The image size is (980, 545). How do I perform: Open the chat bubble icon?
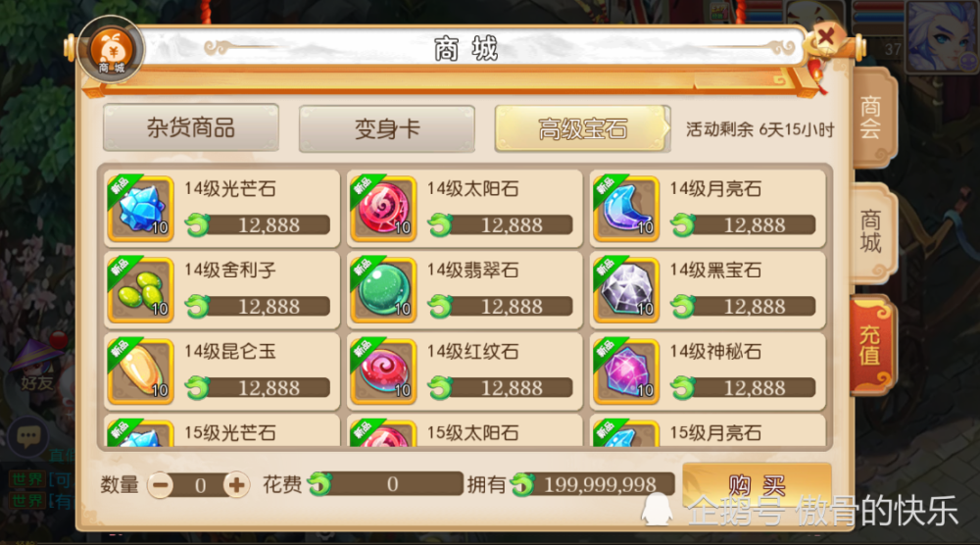pos(28,435)
